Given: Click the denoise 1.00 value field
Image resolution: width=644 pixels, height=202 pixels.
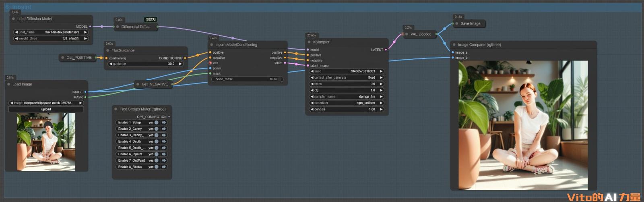Looking at the screenshot, I should click(347, 109).
